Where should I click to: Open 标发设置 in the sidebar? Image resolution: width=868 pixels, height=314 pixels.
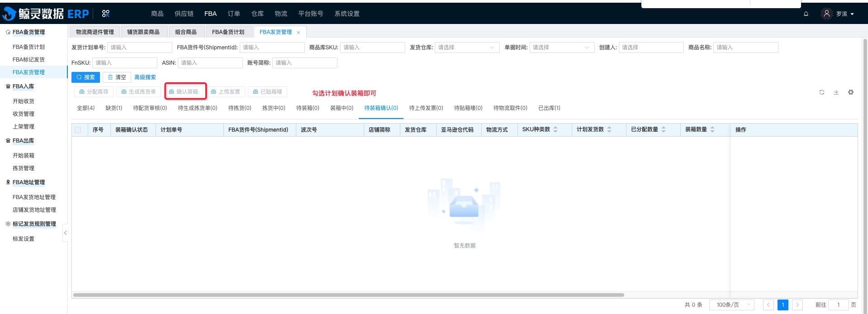click(24, 239)
